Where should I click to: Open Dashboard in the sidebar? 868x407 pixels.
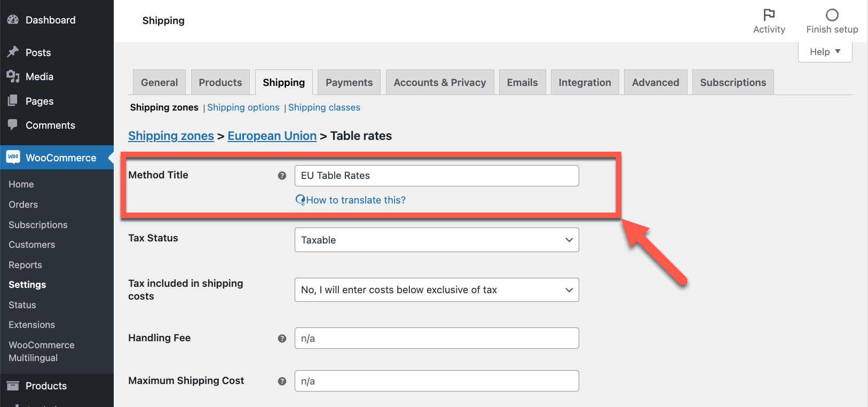pyautogui.click(x=51, y=20)
